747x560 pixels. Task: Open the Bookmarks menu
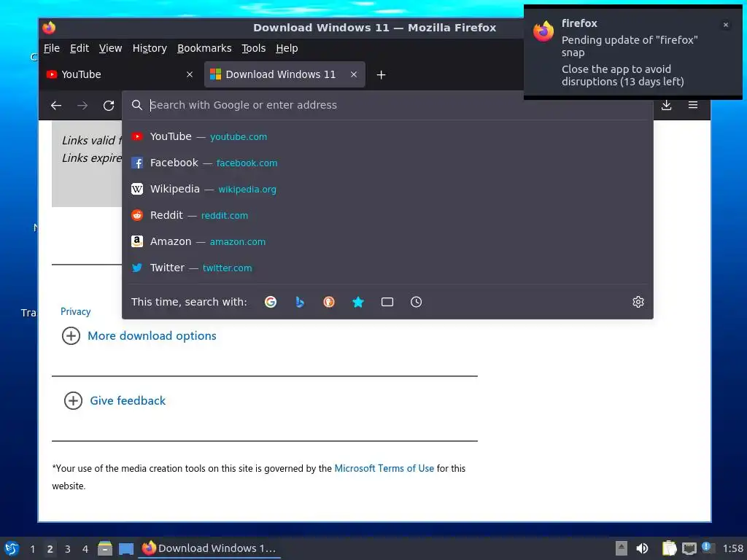click(x=204, y=48)
